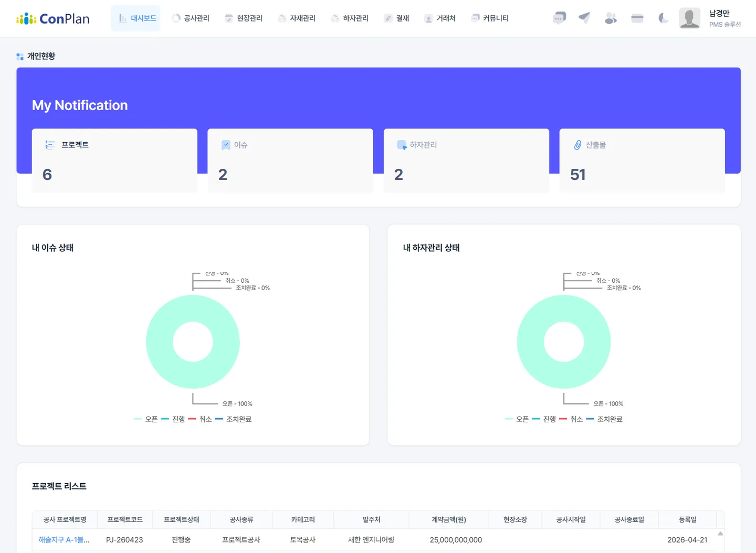Click the 등록일 column header
This screenshot has width=756, height=553.
point(688,519)
